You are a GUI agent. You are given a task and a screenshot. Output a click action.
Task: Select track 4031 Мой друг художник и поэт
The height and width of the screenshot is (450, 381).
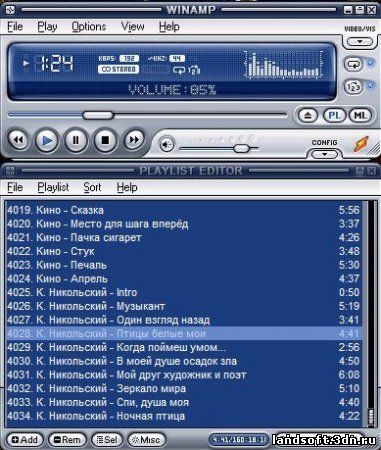coord(184,375)
